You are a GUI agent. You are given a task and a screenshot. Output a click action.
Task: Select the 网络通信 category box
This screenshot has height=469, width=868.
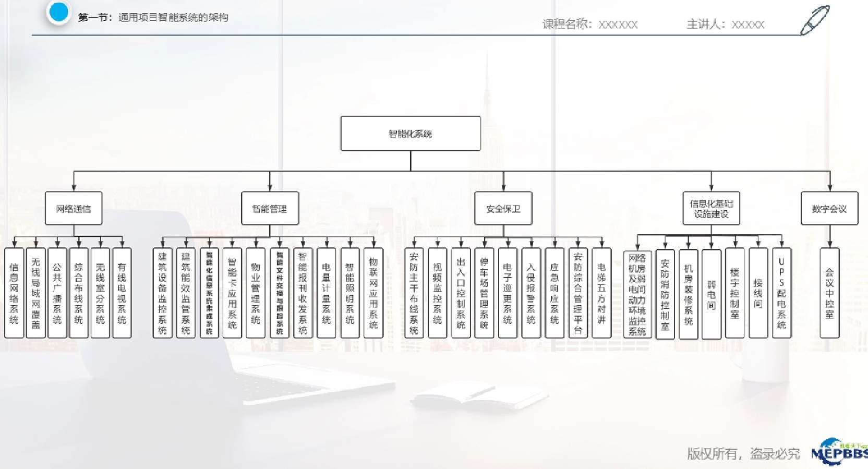pos(74,209)
